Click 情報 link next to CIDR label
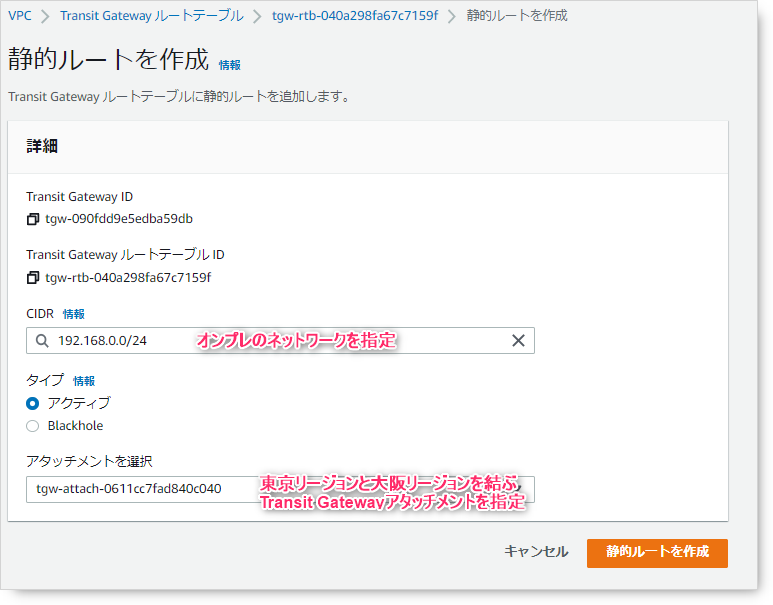The width and height of the screenshot is (773, 605). (74, 314)
